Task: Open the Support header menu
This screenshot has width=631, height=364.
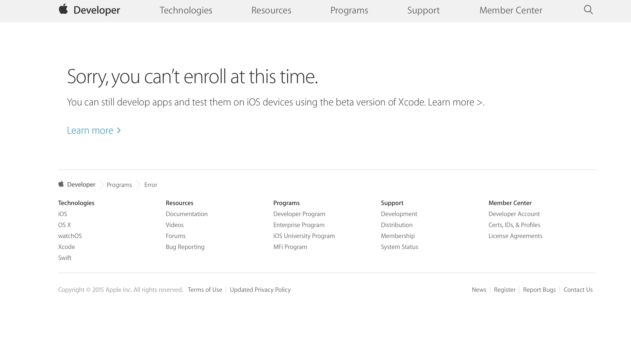Action: tap(423, 10)
